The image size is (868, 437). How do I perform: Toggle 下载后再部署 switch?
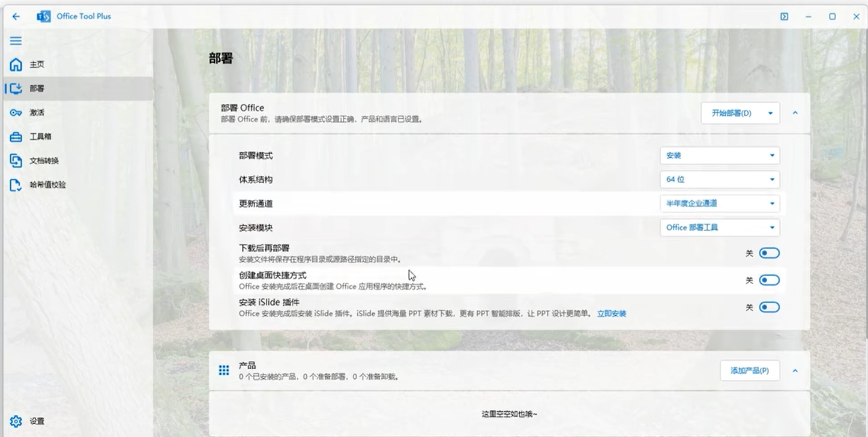[x=769, y=253]
